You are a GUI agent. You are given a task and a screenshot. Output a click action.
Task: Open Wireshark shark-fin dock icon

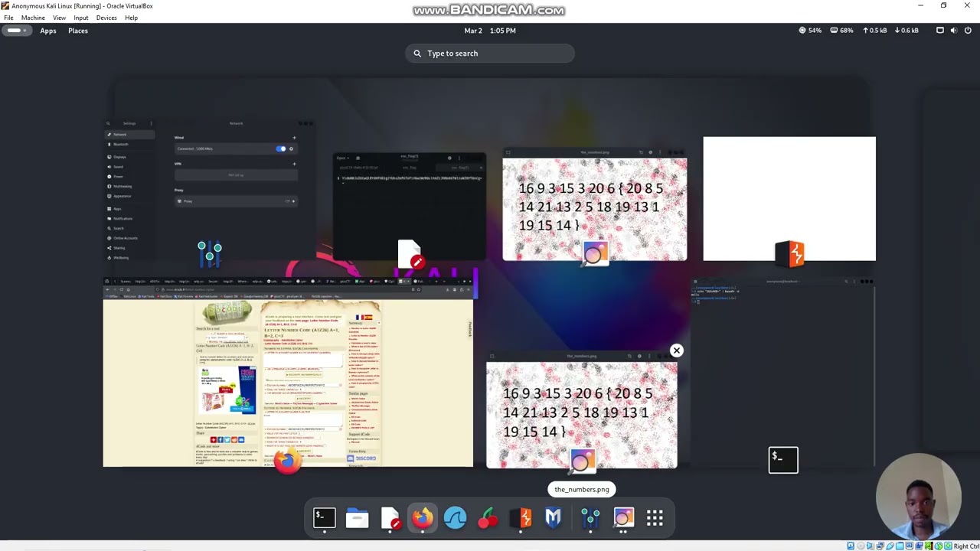pyautogui.click(x=455, y=518)
